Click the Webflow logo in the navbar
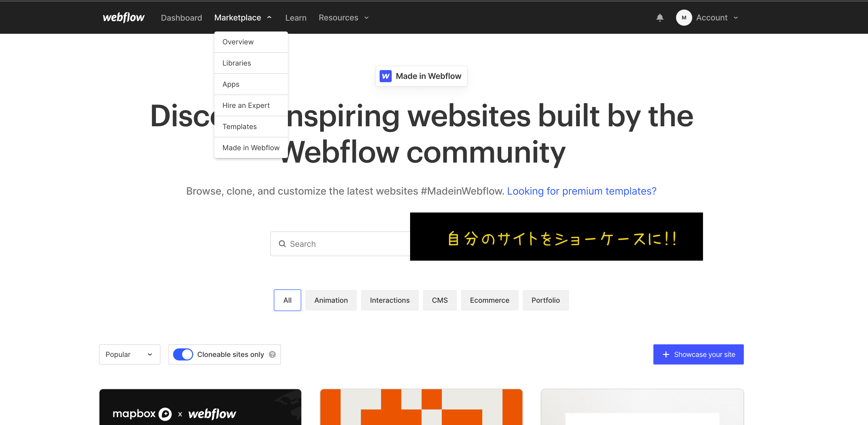868x425 pixels. 123,17
